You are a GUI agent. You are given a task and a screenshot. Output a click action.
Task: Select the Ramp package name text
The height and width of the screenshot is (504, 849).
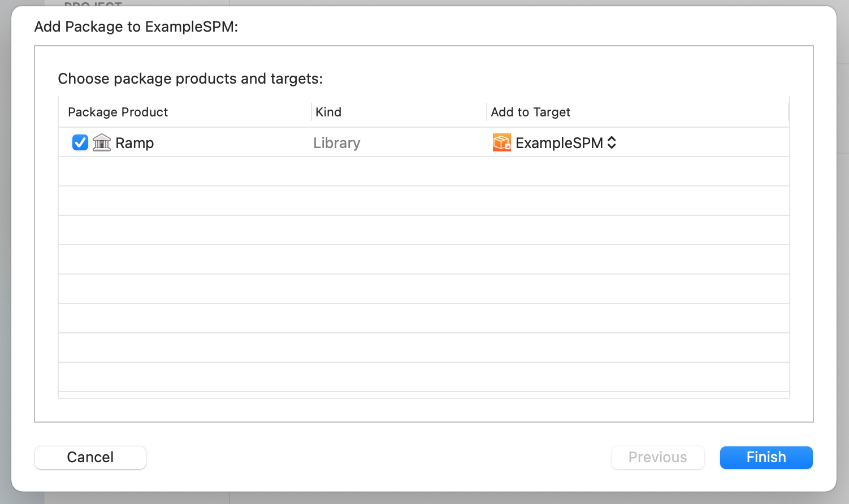135,143
